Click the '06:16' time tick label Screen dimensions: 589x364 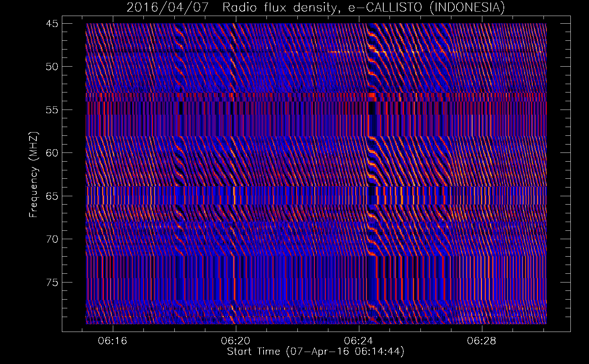pyautogui.click(x=112, y=341)
